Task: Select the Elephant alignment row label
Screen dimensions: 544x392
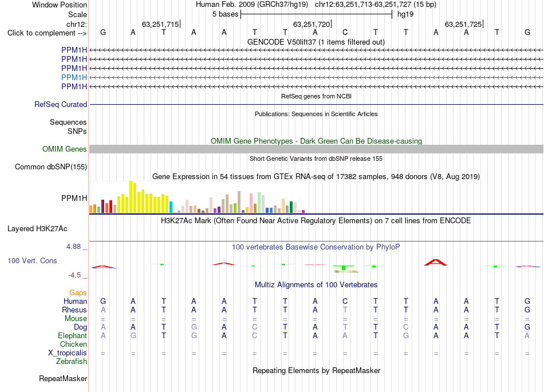Action: pos(72,335)
